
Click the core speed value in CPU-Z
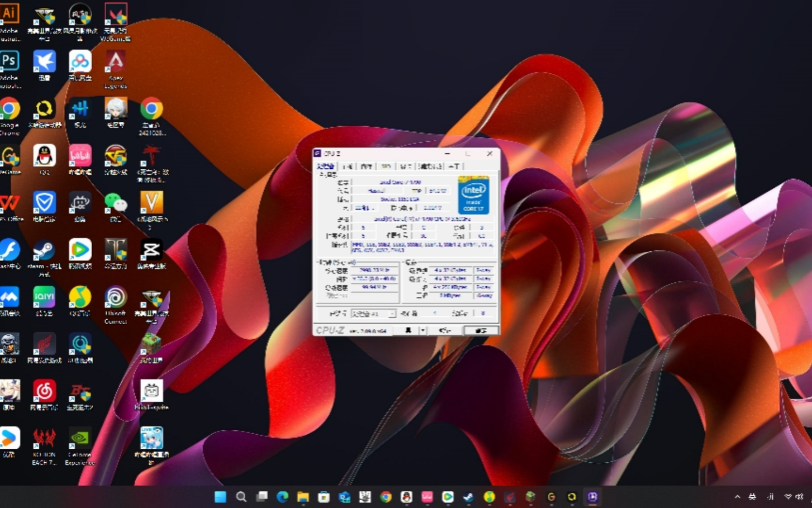[375, 270]
